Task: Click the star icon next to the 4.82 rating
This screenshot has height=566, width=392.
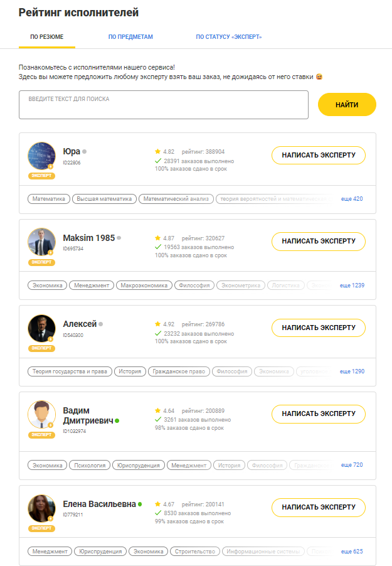Action: pos(157,152)
